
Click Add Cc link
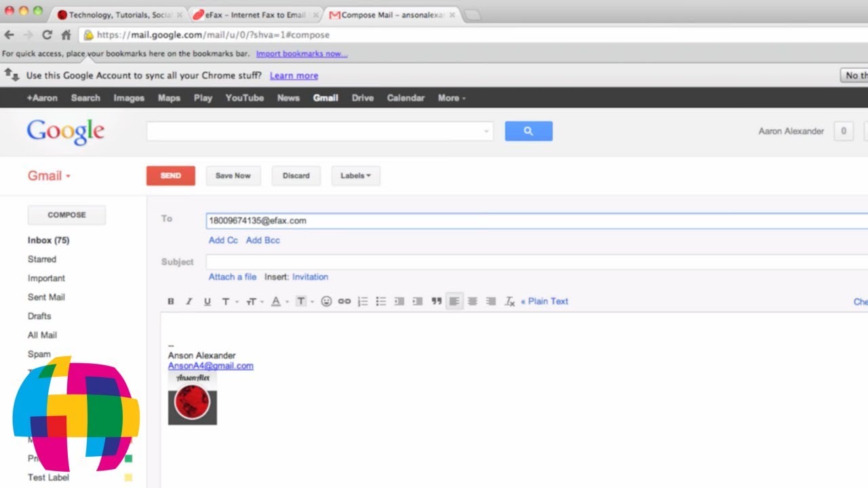[223, 241]
